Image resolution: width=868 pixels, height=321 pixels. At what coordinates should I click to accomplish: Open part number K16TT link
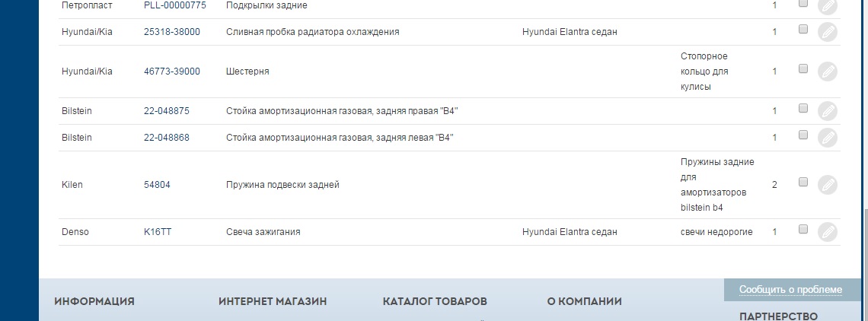point(158,232)
